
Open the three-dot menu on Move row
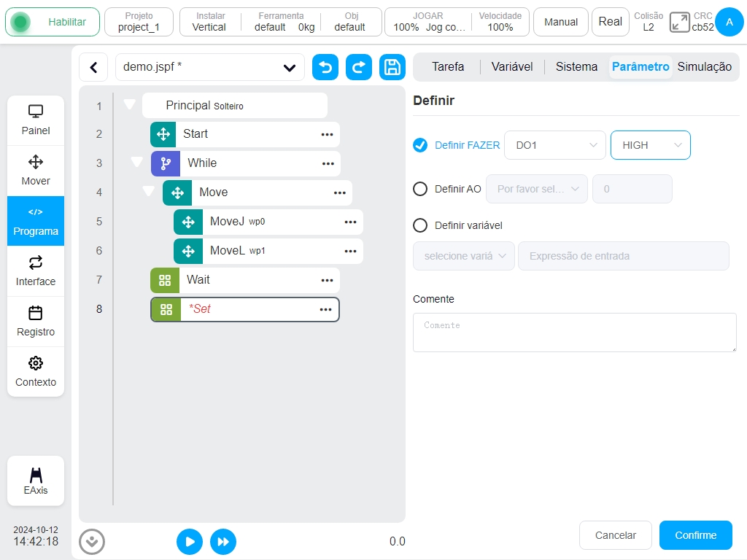tap(340, 192)
